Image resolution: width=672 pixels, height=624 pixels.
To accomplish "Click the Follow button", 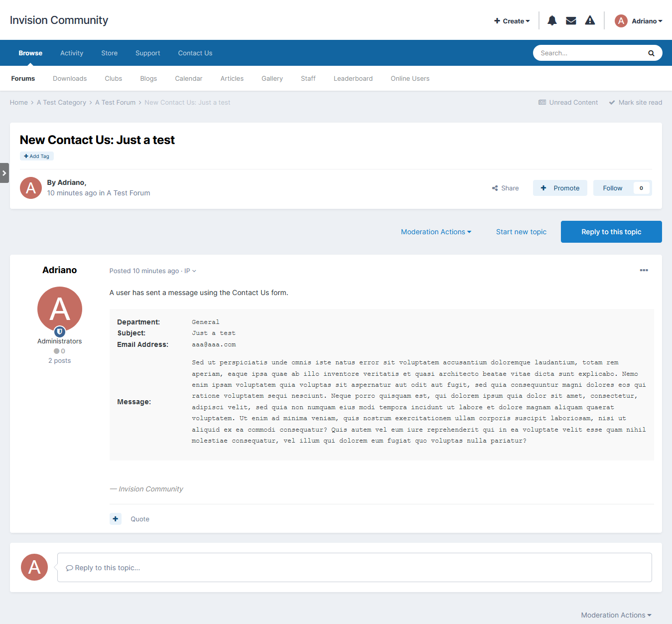I will (x=613, y=188).
